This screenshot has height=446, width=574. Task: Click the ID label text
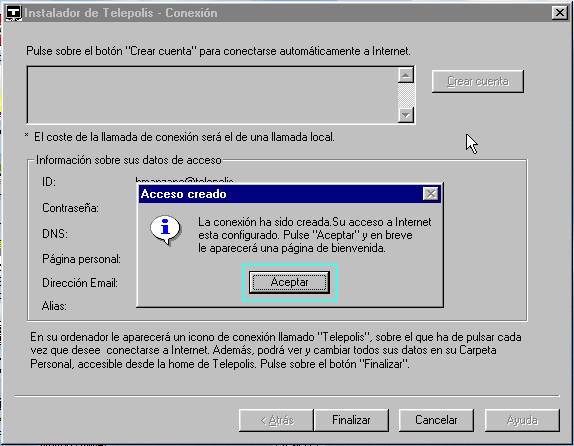pos(49,182)
